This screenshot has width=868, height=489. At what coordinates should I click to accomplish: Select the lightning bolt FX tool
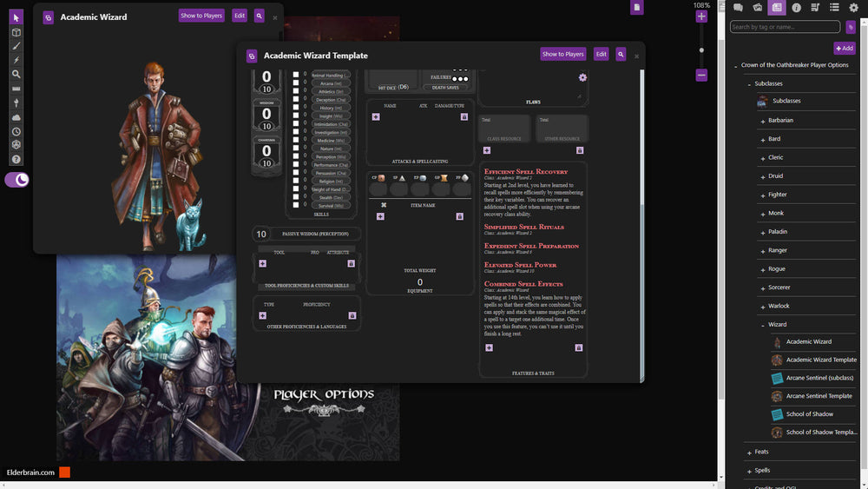point(16,60)
